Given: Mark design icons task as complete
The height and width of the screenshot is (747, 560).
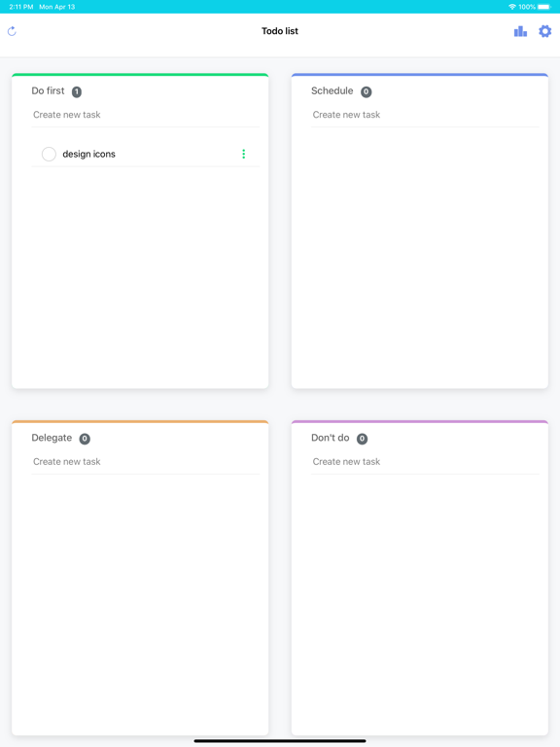Looking at the screenshot, I should [49, 154].
